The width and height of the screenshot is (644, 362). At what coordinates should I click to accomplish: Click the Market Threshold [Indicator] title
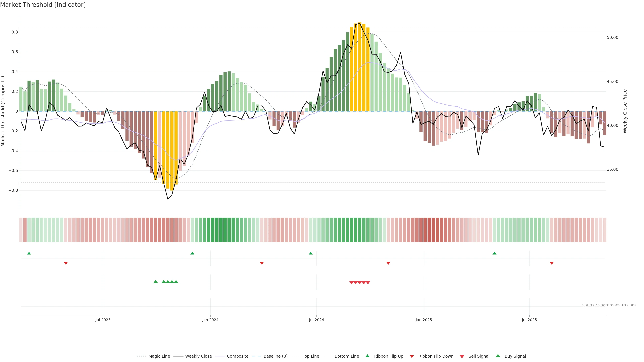pos(43,5)
